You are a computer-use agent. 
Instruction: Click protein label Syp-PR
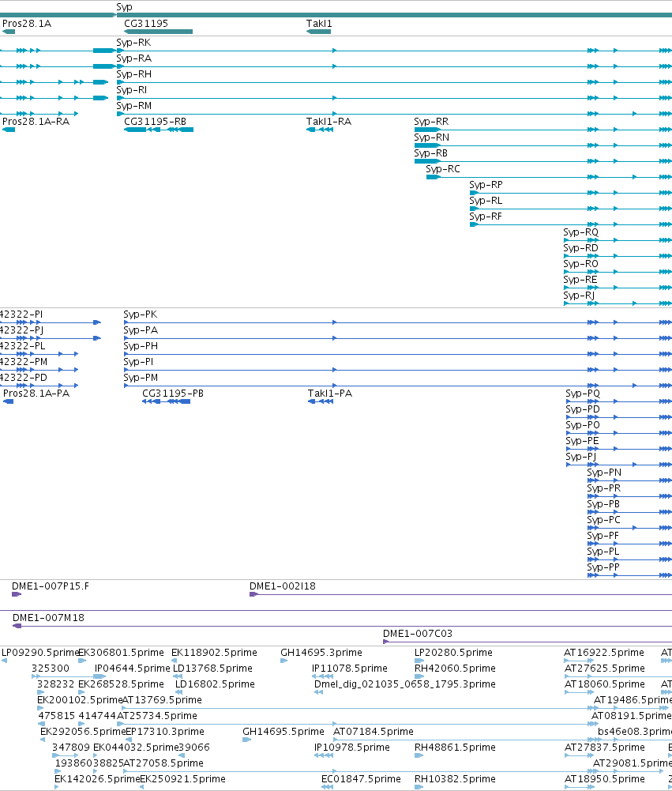604,488
